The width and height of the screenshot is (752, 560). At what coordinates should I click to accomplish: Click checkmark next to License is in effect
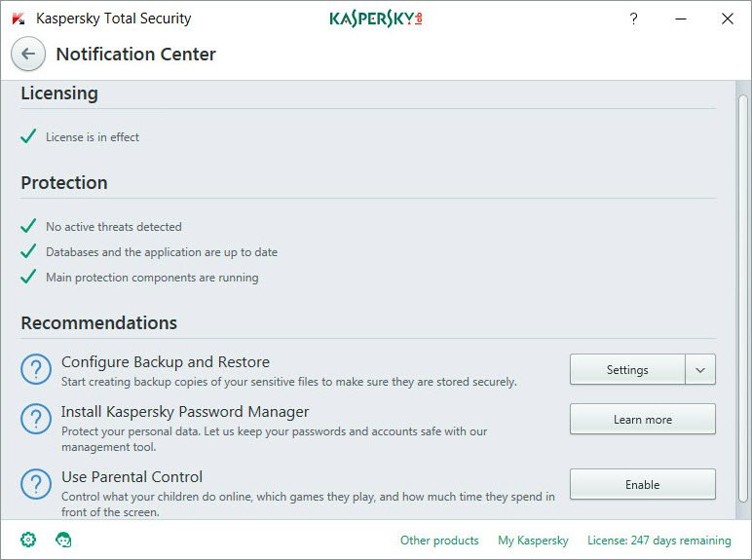(x=28, y=137)
